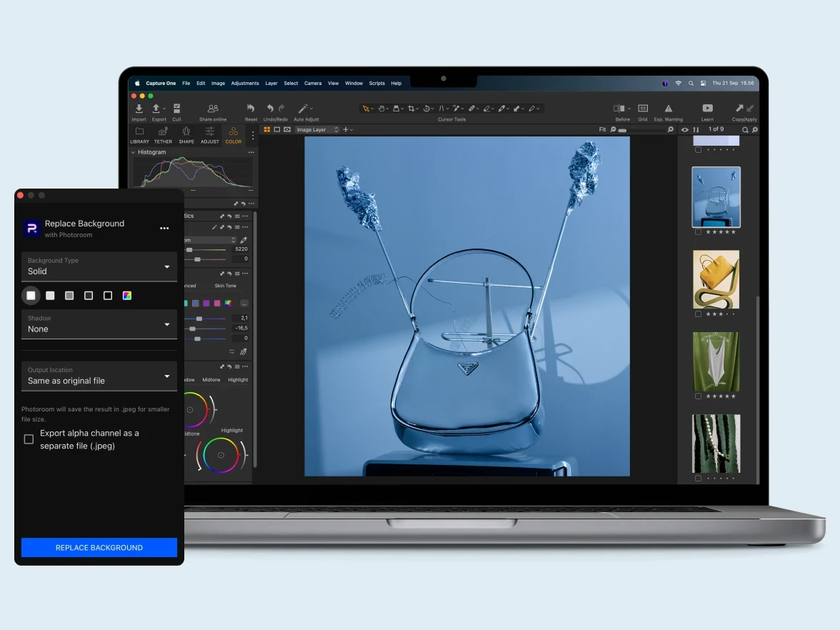Tick the checkbox under cactus pearls thumbnail
840x630 pixels.
click(x=698, y=479)
